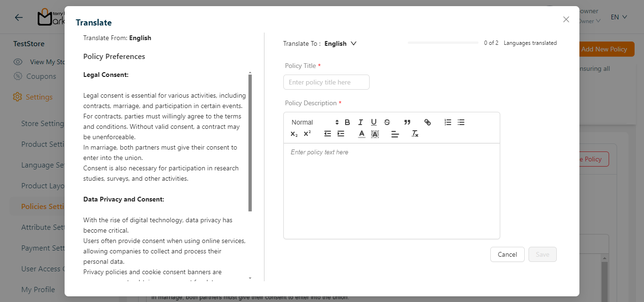Close the Translate dialog
The width and height of the screenshot is (644, 302).
(566, 19)
